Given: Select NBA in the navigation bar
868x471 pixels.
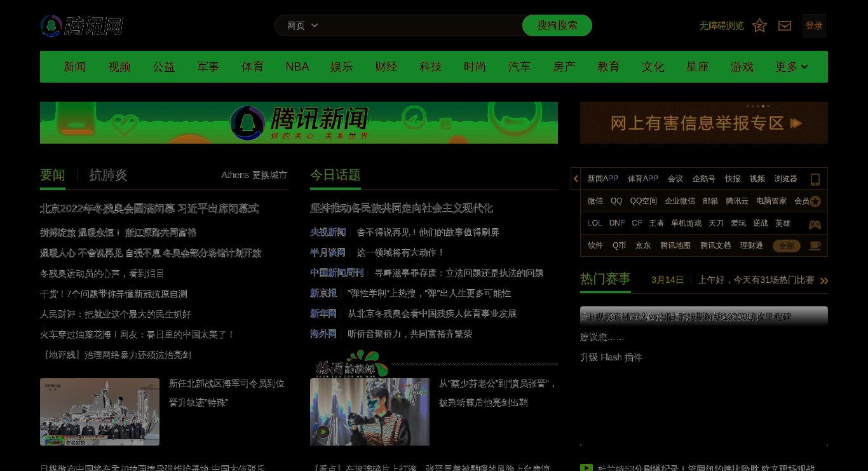Looking at the screenshot, I should [297, 67].
